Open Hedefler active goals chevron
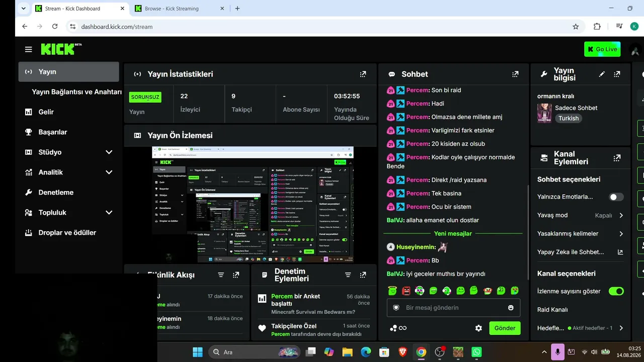The width and height of the screenshot is (644, 362). [621, 328]
